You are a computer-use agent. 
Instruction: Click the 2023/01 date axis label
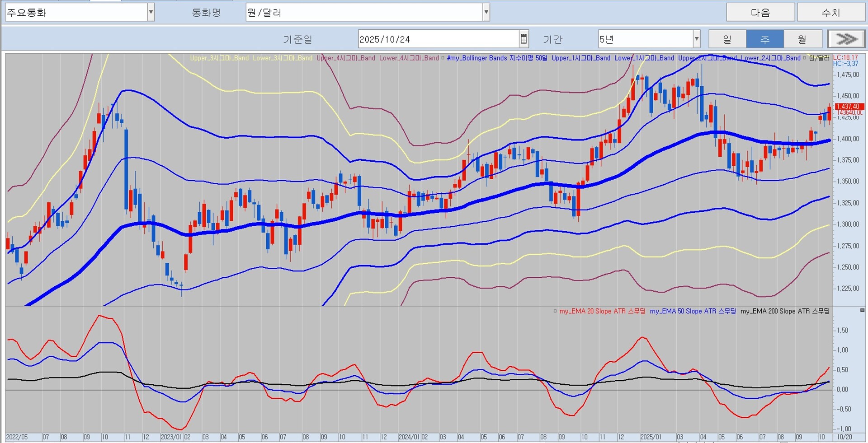pyautogui.click(x=172, y=437)
